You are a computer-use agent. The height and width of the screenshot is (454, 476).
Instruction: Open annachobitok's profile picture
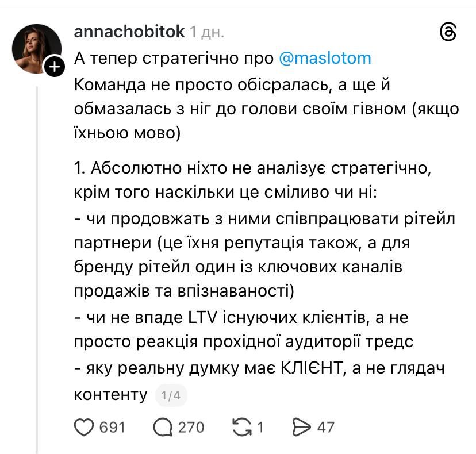tap(37, 49)
